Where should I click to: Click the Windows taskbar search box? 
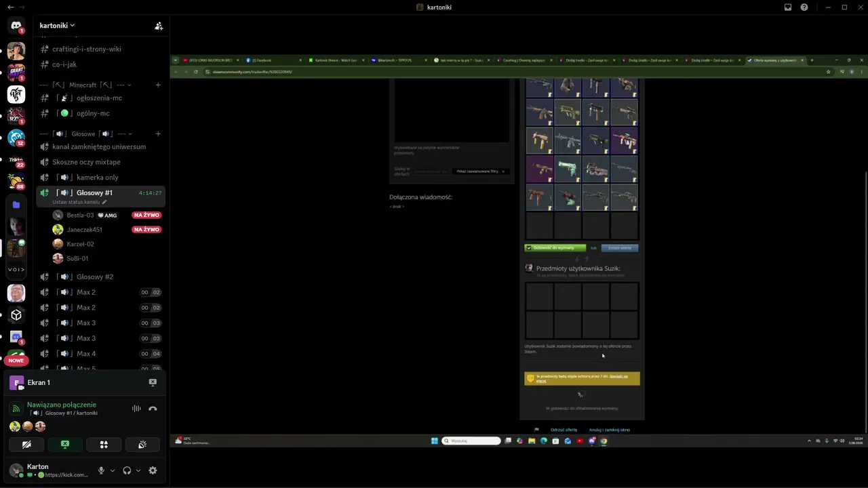pos(471,441)
